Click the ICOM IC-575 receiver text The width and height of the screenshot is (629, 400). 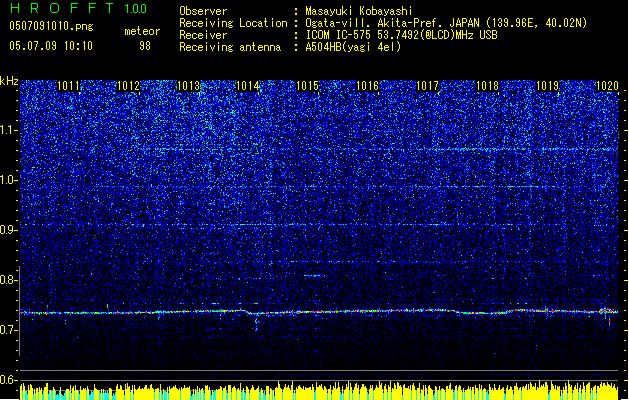point(402,35)
